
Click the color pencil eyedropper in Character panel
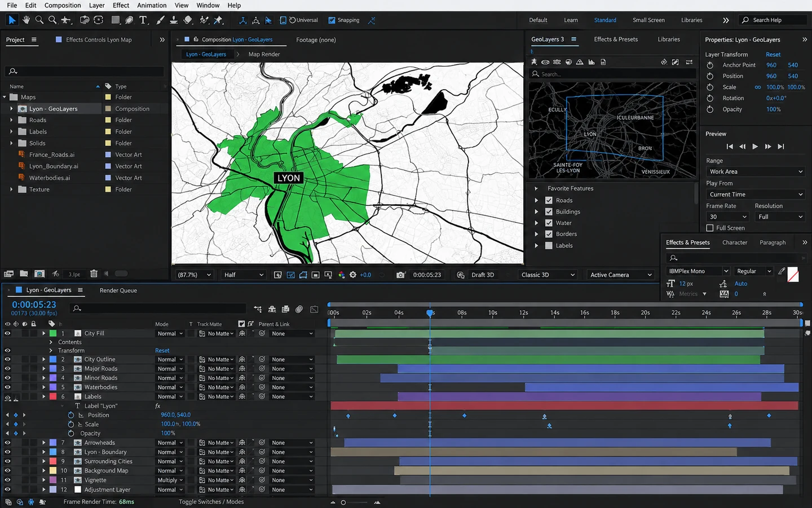[782, 271]
